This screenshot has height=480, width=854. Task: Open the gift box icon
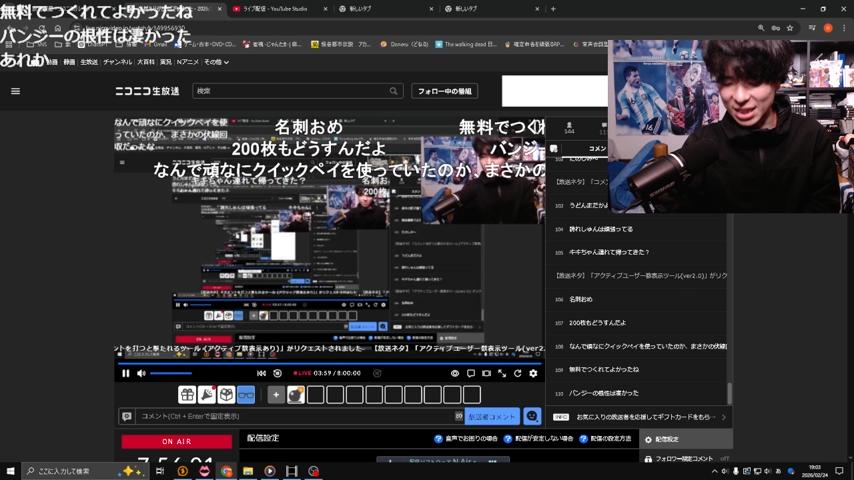(x=187, y=394)
